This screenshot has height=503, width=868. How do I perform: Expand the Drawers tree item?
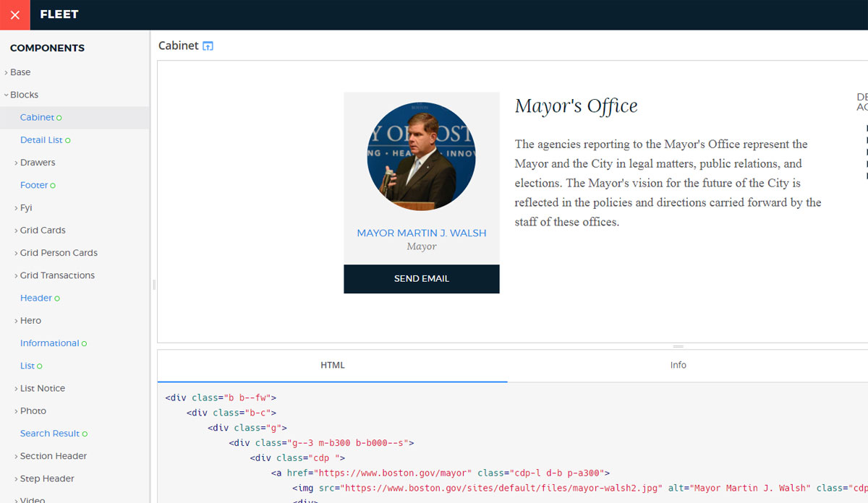tap(37, 163)
